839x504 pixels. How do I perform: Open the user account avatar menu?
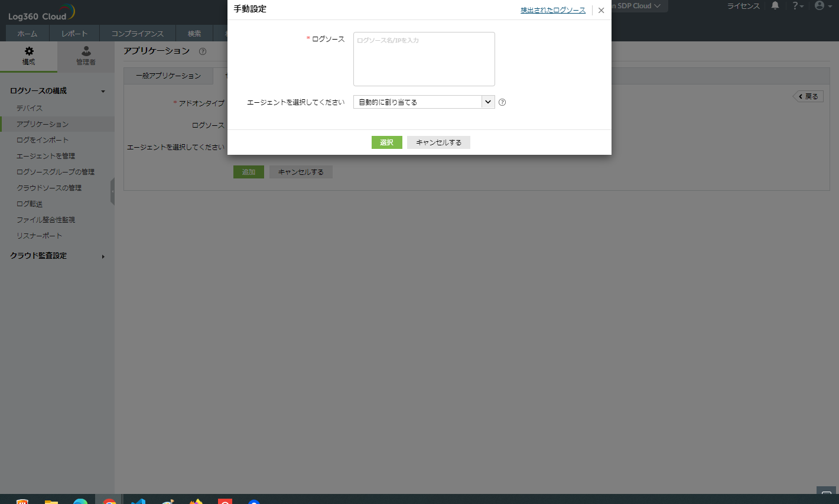point(822,5)
